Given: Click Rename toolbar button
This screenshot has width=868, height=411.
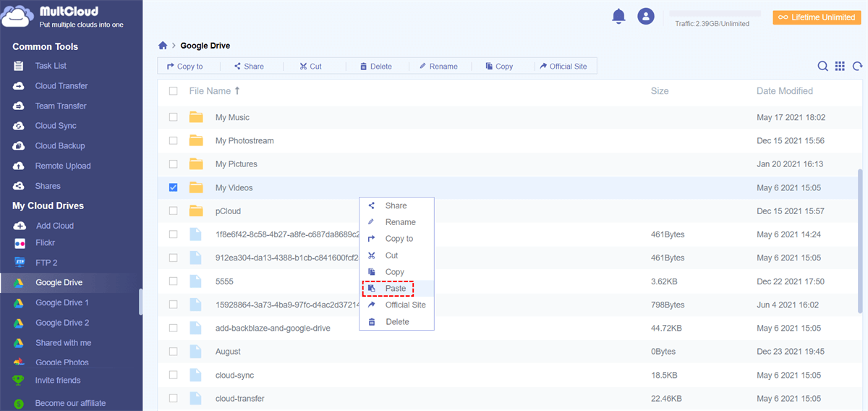Looking at the screenshot, I should (438, 67).
